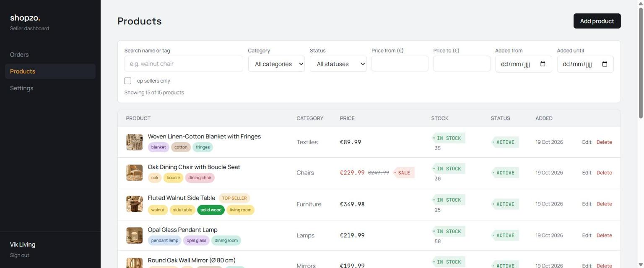
Task: Click the walnut tag
Action: coord(158,210)
